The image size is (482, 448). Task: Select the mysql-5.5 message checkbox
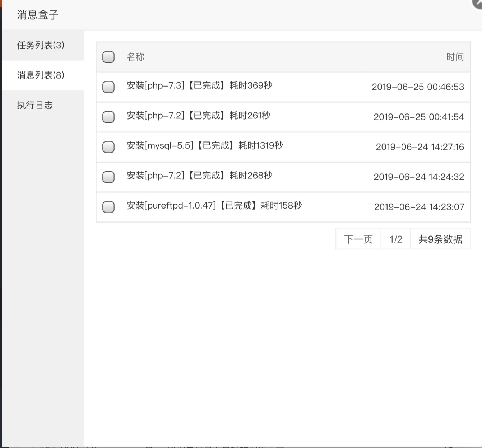point(108,147)
